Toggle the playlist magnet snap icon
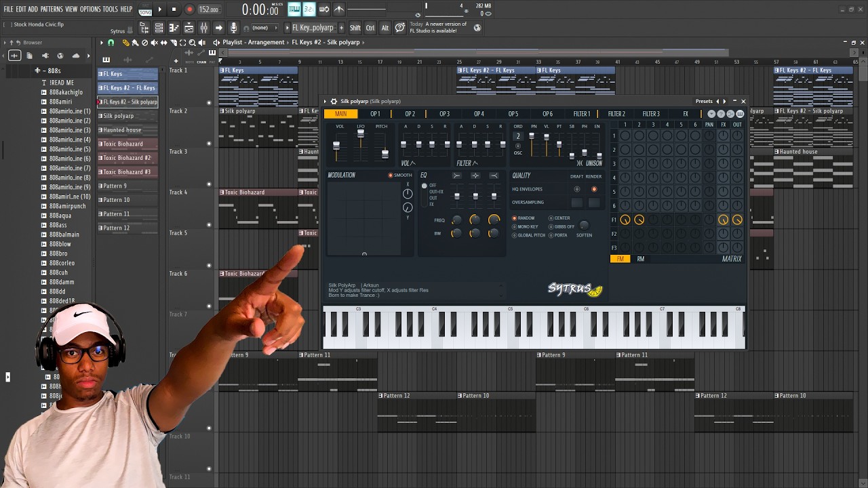Image resolution: width=868 pixels, height=488 pixels. (x=111, y=43)
